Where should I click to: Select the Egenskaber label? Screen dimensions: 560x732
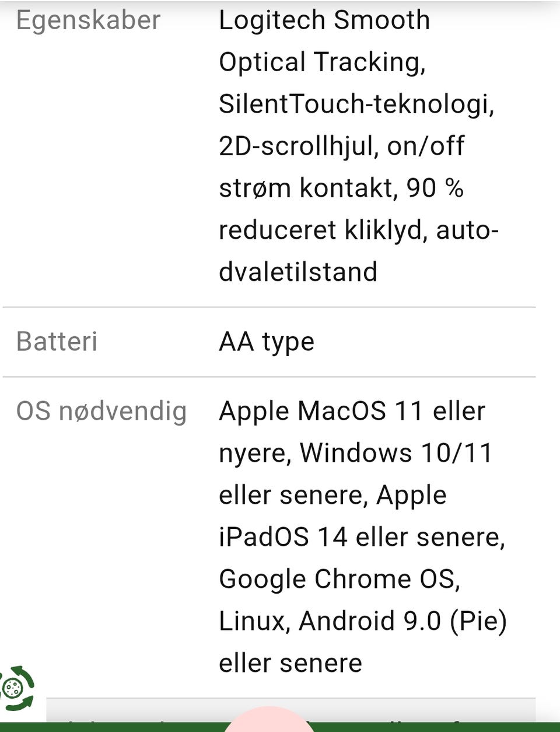click(88, 20)
